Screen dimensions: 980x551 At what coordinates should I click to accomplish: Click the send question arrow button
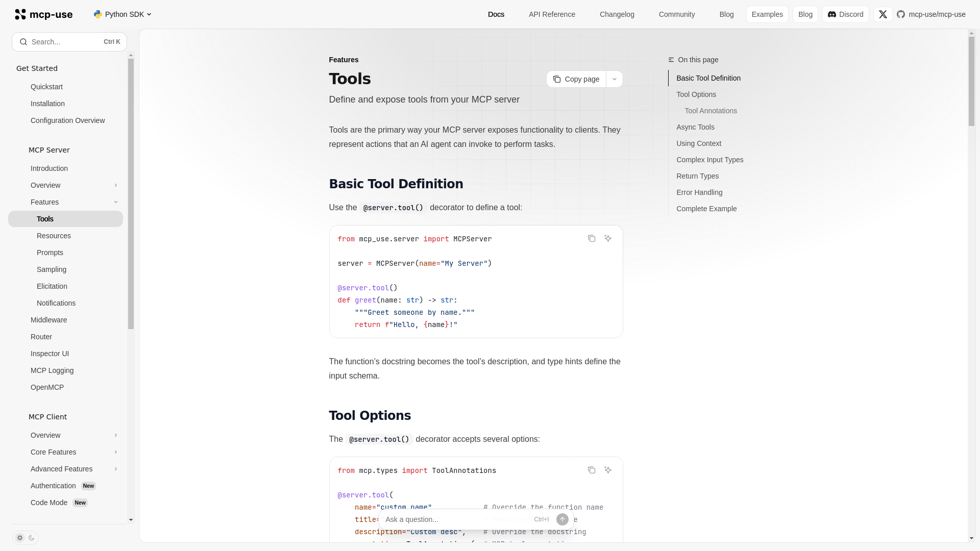[562, 519]
